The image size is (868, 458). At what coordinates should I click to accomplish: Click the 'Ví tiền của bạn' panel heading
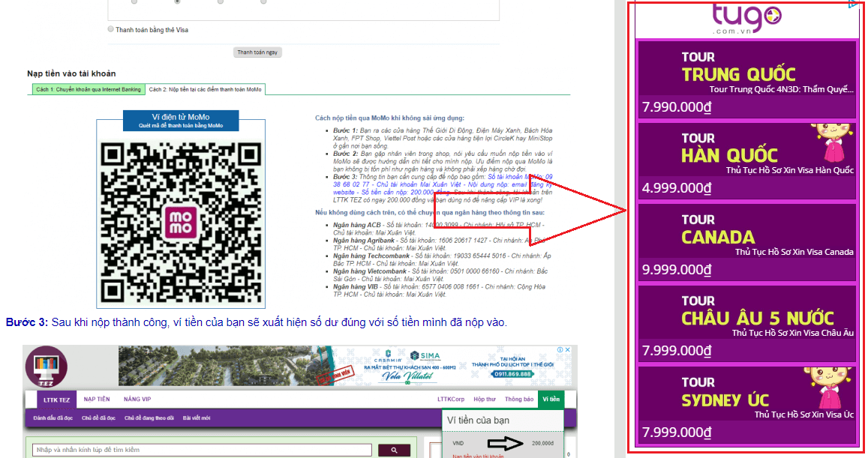click(x=479, y=421)
